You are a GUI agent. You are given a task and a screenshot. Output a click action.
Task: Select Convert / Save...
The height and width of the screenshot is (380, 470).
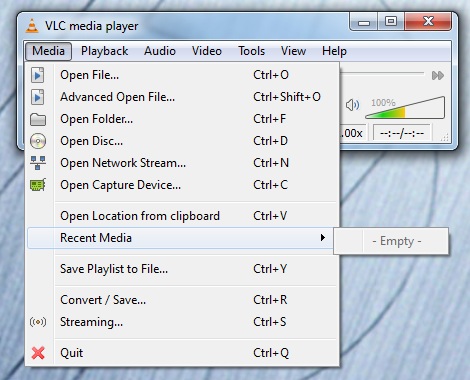pos(182,300)
